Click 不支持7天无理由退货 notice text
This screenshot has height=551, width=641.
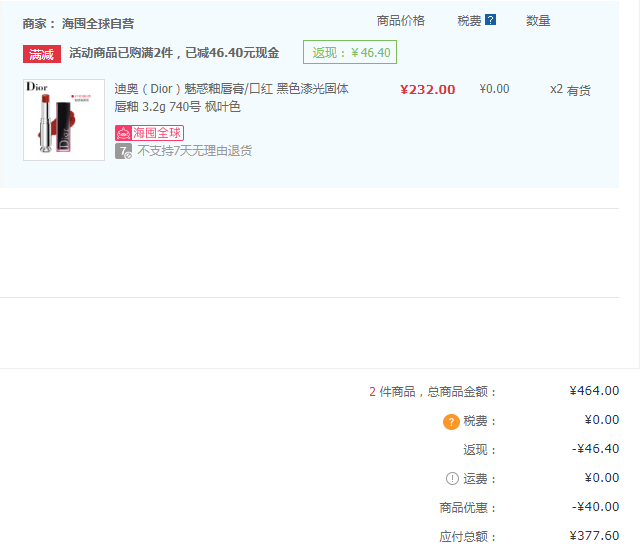pos(195,151)
